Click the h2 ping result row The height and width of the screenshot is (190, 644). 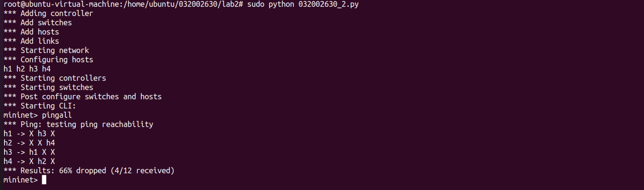point(29,143)
